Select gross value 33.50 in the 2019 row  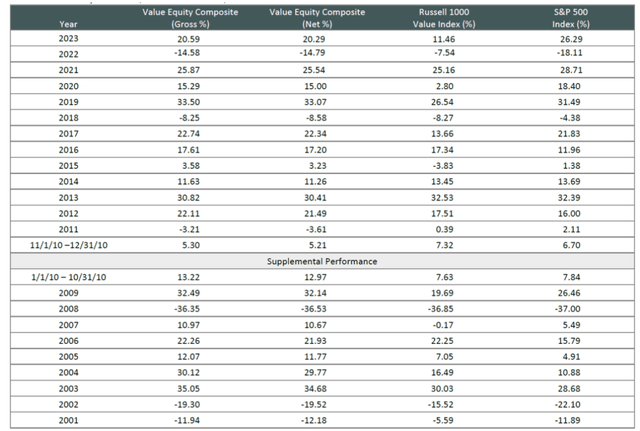tap(189, 102)
